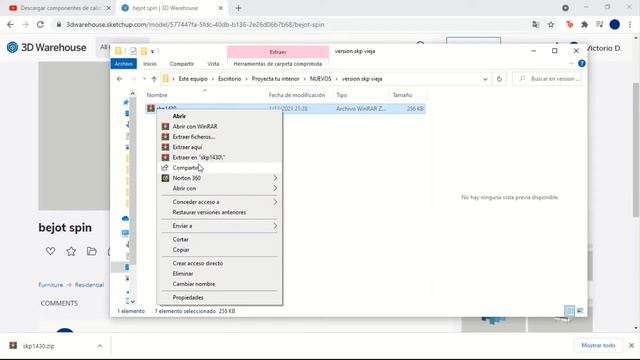Viewport: 640px width, 360px height.
Task: Click properties icon in quick access toolbar
Action: [133, 51]
